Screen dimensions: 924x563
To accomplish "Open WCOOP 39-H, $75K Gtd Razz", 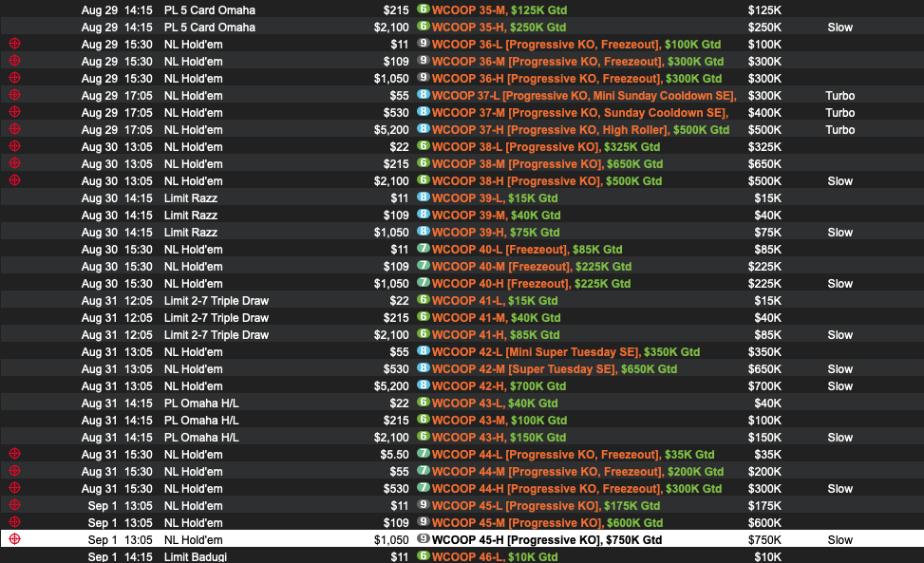I will click(x=496, y=232).
